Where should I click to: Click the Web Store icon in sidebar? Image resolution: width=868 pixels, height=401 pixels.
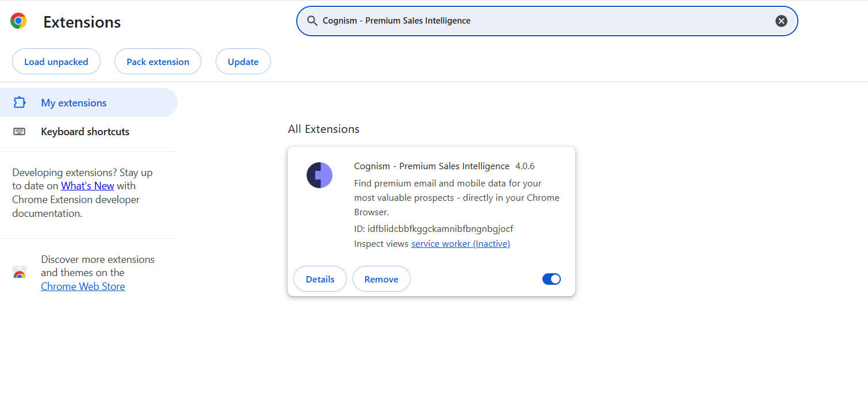point(20,273)
